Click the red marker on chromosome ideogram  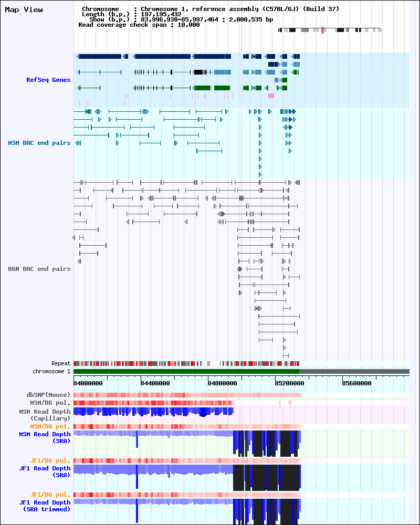[322, 30]
